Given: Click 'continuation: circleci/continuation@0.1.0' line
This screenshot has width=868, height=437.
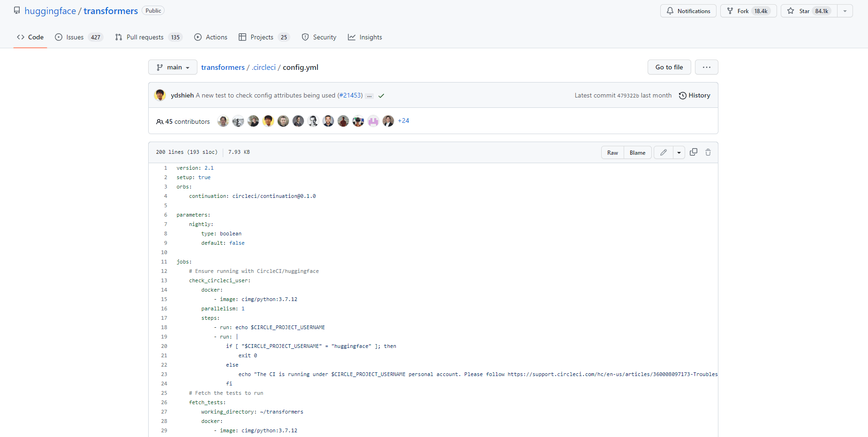Looking at the screenshot, I should coord(252,196).
